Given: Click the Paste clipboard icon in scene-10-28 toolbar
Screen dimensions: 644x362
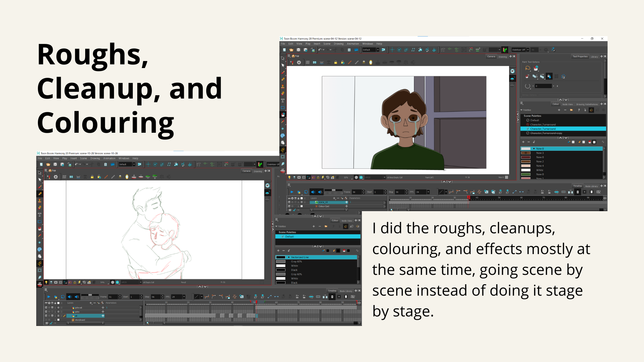Looking at the screenshot, I should pos(106,164).
